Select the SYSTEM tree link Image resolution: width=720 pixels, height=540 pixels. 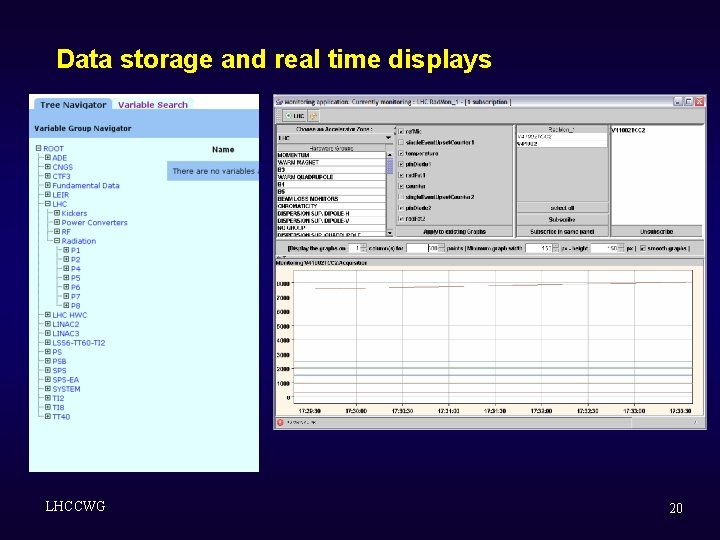point(66,388)
